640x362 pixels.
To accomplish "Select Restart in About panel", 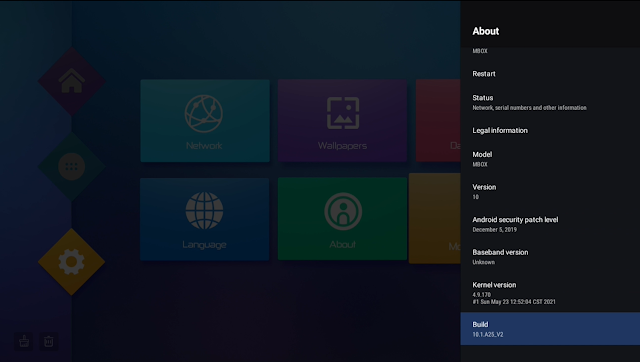I will pos(550,74).
